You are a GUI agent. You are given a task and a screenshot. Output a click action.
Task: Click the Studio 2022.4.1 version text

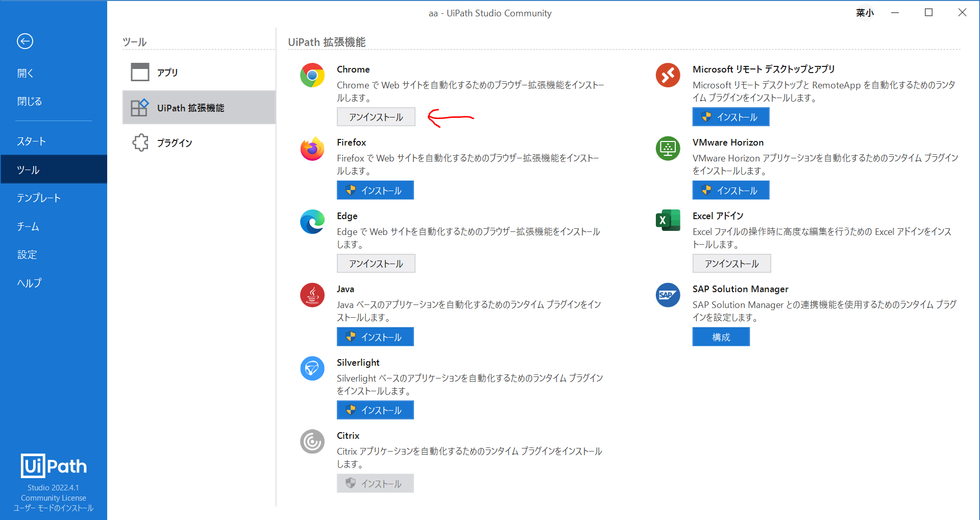[54, 488]
